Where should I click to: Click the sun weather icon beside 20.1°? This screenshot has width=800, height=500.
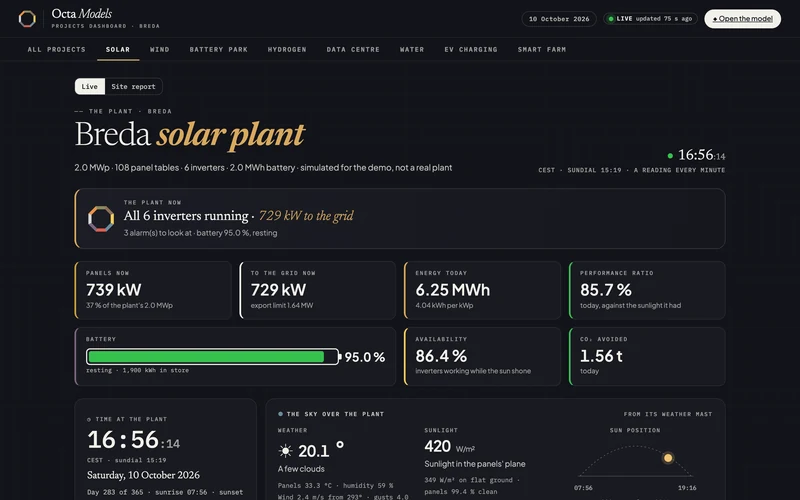[285, 451]
